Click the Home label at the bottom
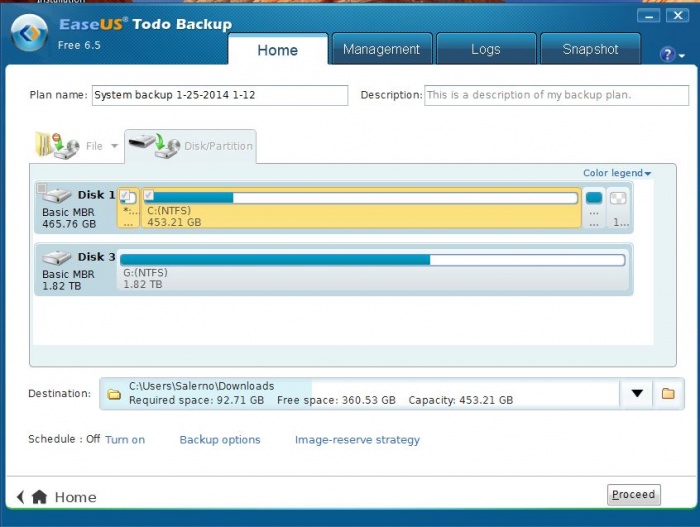The width and height of the screenshot is (700, 527). (75, 497)
